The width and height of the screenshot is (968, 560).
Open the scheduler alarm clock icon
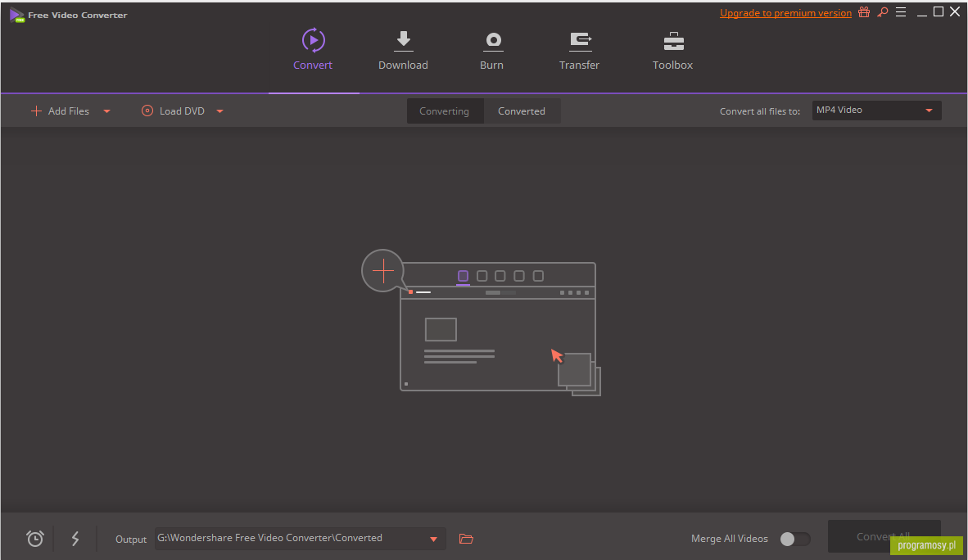click(x=35, y=539)
